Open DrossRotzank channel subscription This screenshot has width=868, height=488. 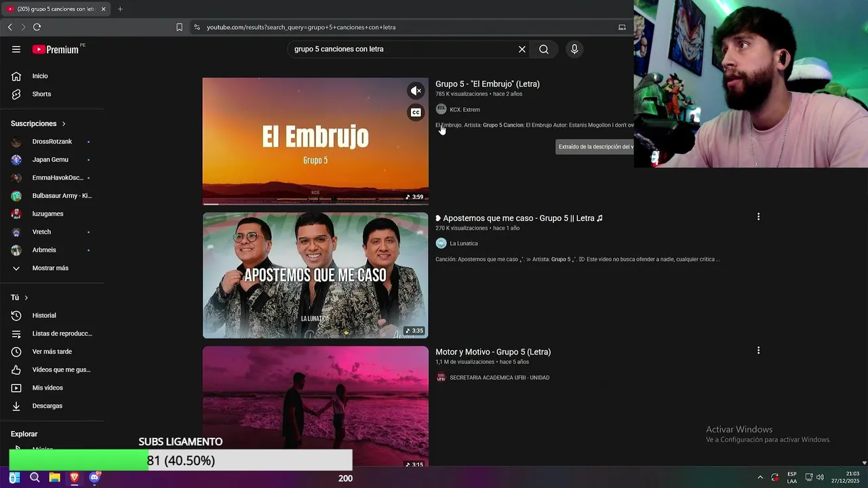click(x=52, y=142)
